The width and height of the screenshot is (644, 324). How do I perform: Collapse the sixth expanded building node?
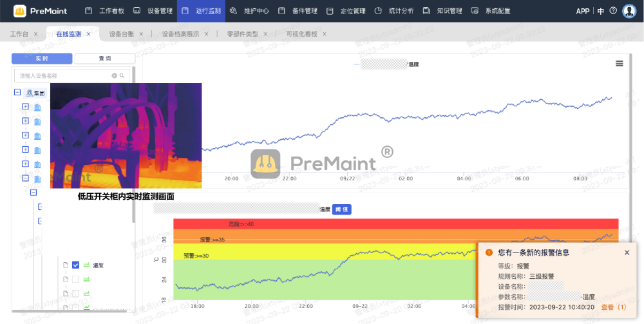tap(25, 178)
